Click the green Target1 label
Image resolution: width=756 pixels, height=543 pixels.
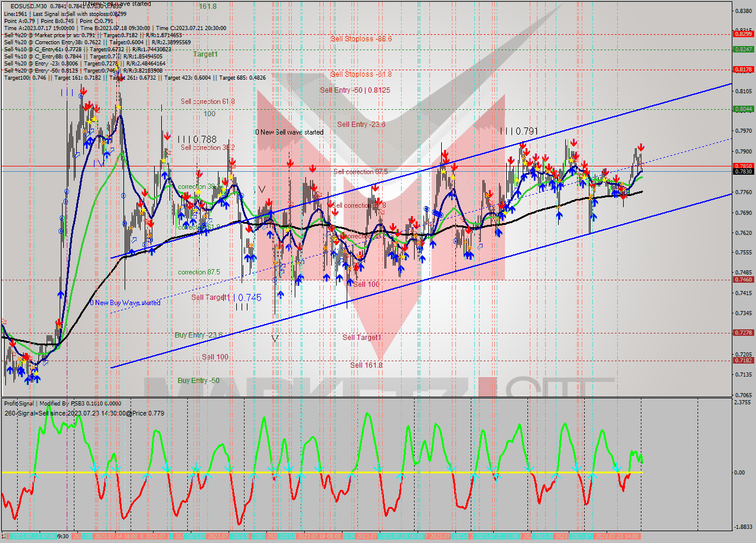(205, 54)
